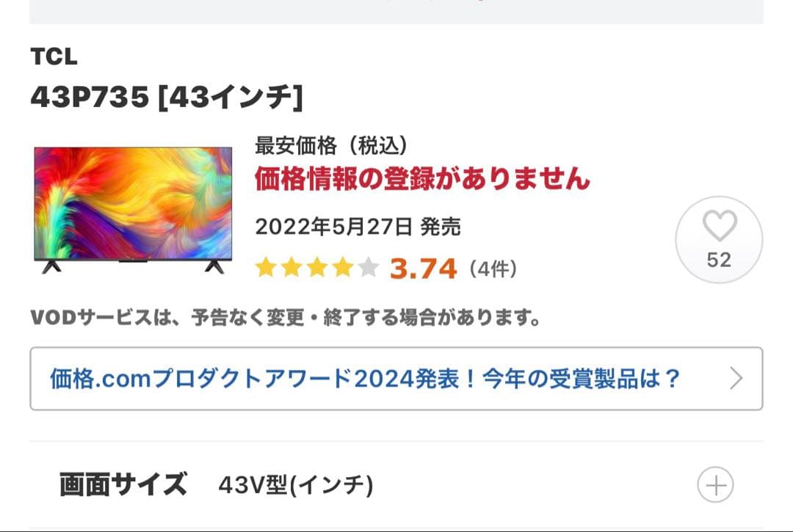Image resolution: width=793 pixels, height=532 pixels.
Task: Open the 43P735 product title link
Action: tap(166, 94)
